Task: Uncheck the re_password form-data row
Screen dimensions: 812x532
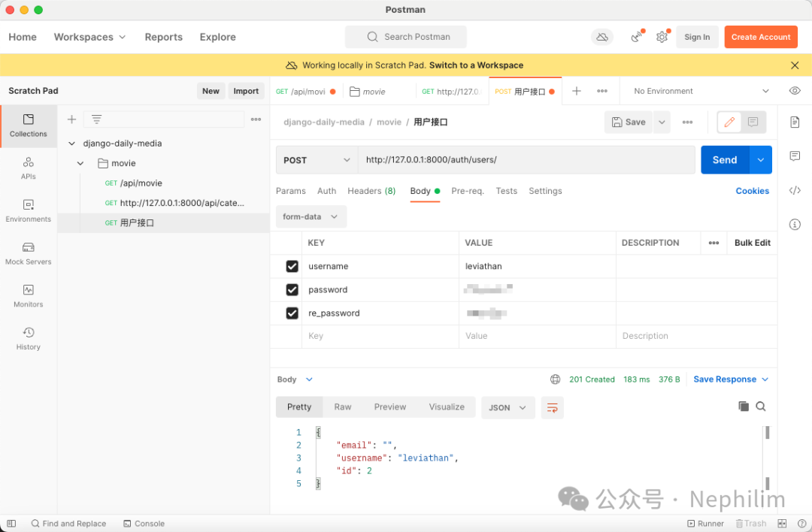Action: tap(292, 313)
